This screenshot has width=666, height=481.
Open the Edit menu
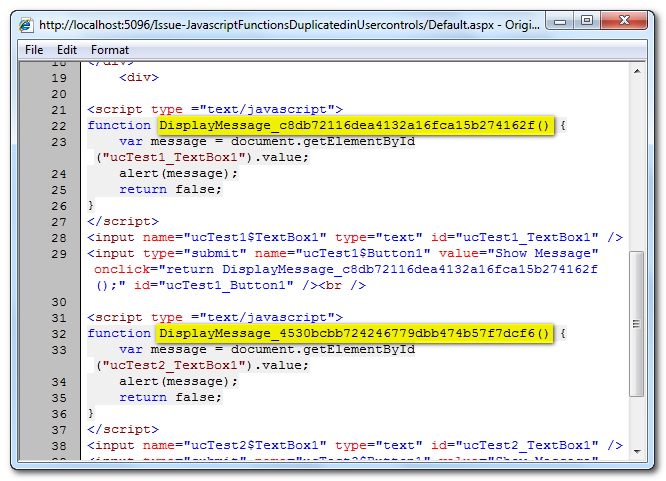67,49
